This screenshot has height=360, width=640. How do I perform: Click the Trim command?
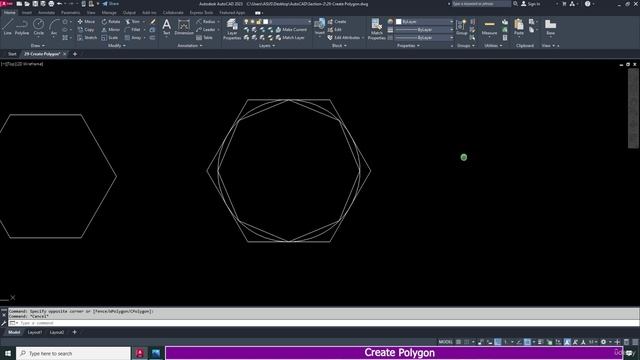click(x=133, y=21)
